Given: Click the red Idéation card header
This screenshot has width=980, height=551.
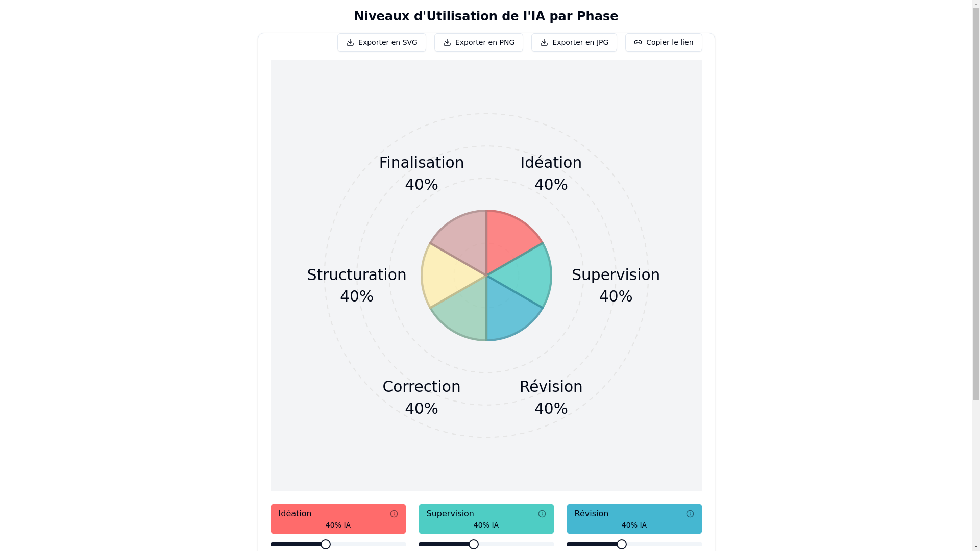Looking at the screenshot, I should coord(338,519).
